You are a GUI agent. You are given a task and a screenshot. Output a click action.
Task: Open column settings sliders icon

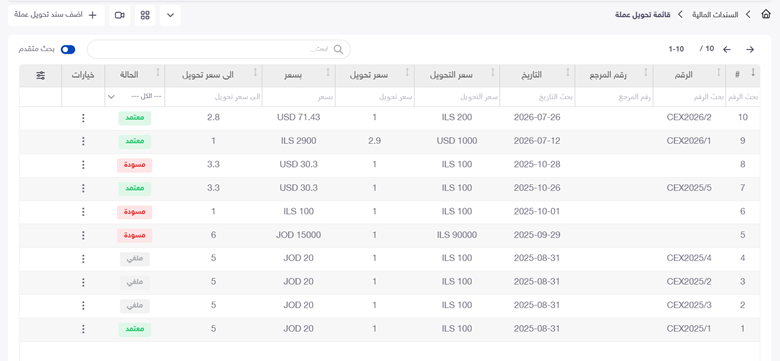pyautogui.click(x=41, y=75)
